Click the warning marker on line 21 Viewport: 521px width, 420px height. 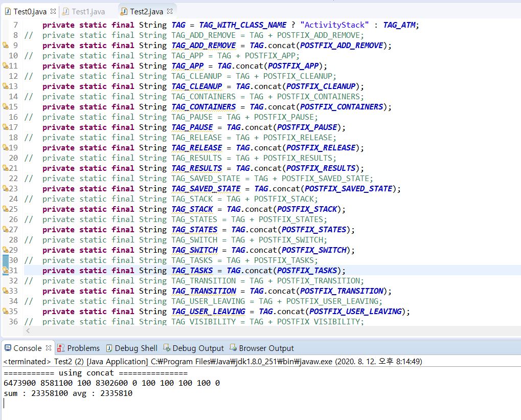tap(5, 168)
